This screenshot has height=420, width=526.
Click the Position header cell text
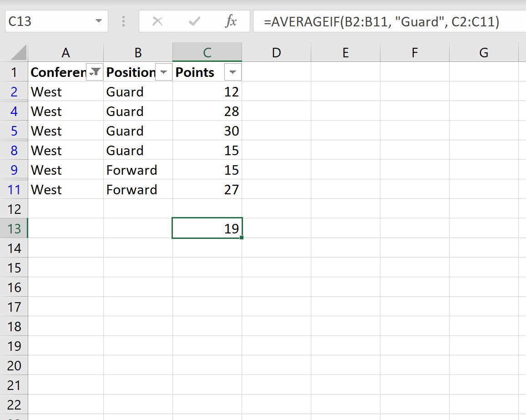(131, 72)
